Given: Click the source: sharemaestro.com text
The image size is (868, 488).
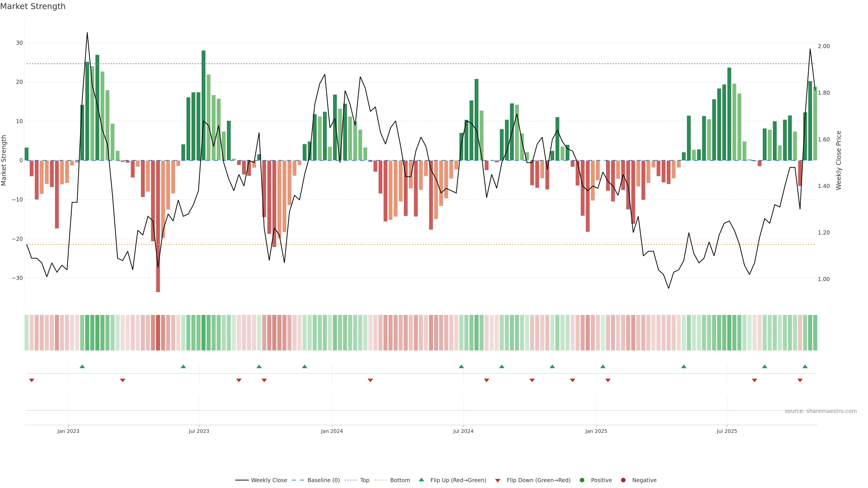Looking at the screenshot, I should click(821, 411).
